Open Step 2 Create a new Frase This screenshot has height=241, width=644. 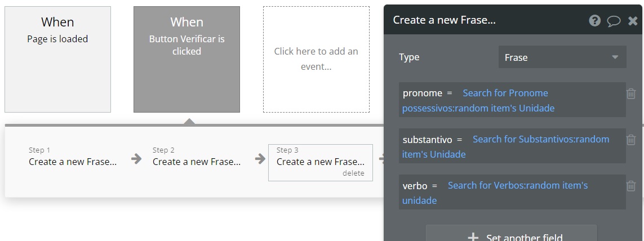point(196,162)
